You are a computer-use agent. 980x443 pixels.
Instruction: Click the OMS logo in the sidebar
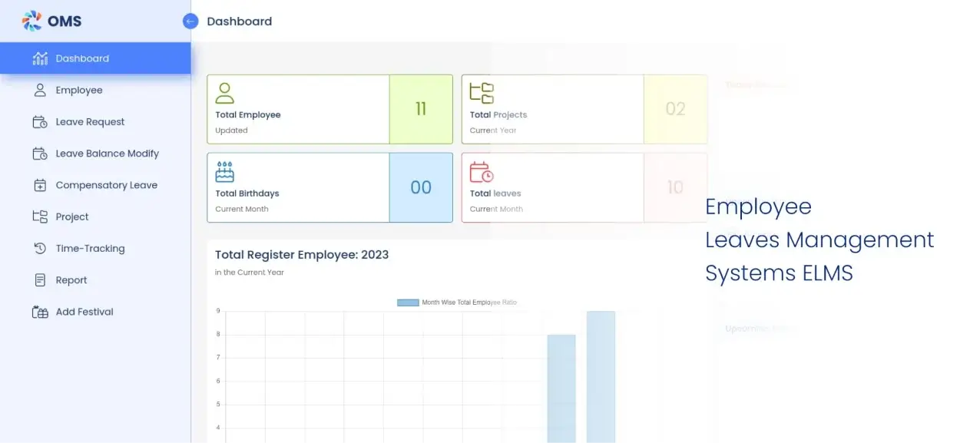coord(52,21)
